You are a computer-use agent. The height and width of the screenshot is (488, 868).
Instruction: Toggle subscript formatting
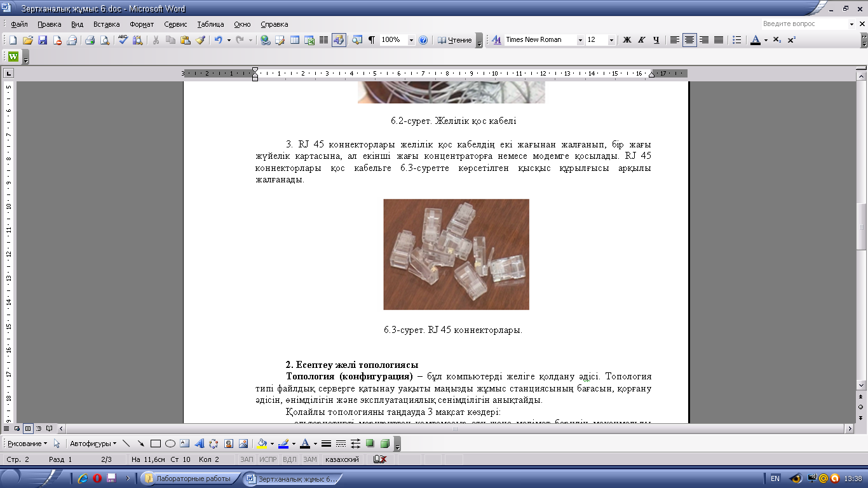tap(777, 40)
